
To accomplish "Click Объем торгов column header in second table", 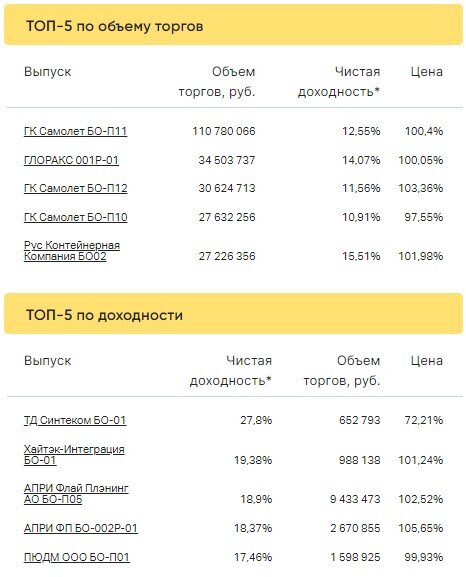I will (342, 370).
